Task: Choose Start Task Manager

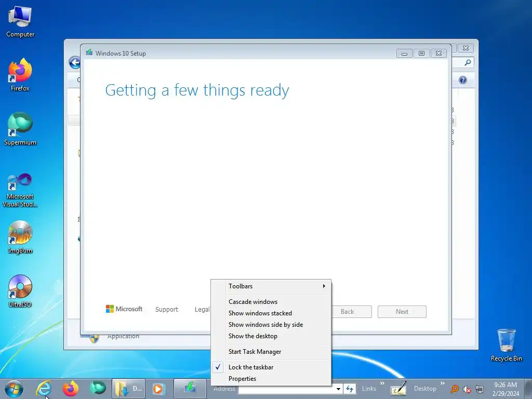Action: coord(271,352)
